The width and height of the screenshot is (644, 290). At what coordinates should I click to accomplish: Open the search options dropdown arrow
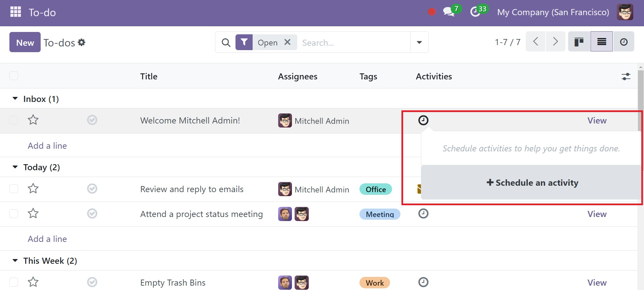tap(419, 42)
